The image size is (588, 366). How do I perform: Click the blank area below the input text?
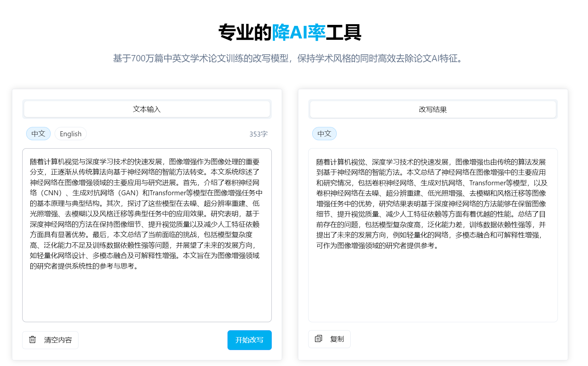tap(147, 295)
